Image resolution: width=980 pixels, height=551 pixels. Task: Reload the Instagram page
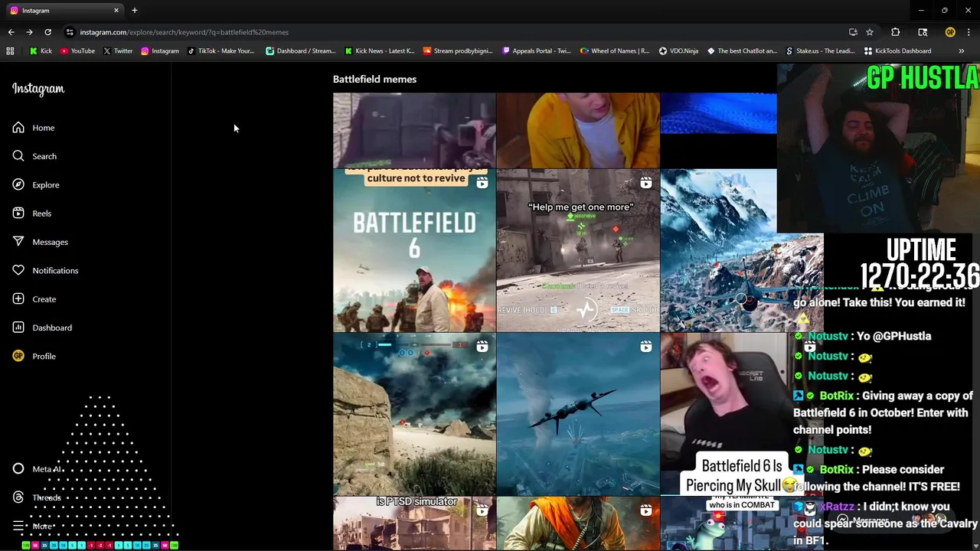(x=47, y=32)
